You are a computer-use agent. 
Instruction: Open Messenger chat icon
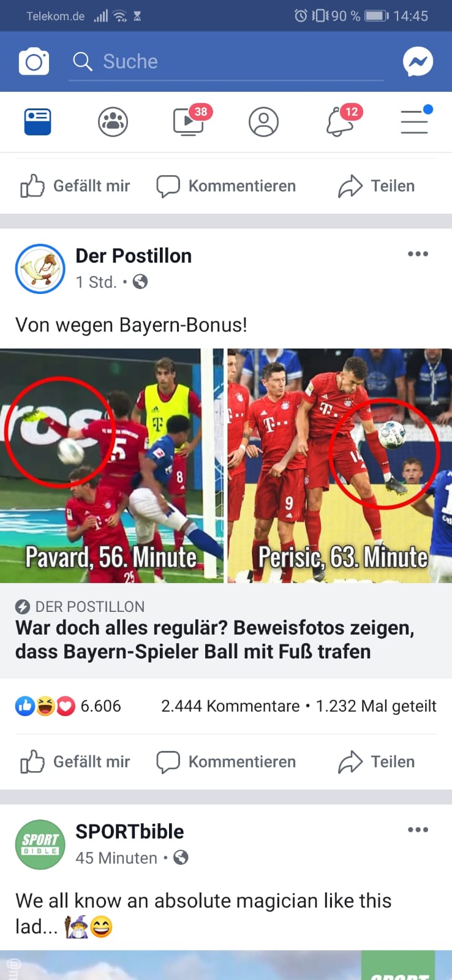click(418, 61)
